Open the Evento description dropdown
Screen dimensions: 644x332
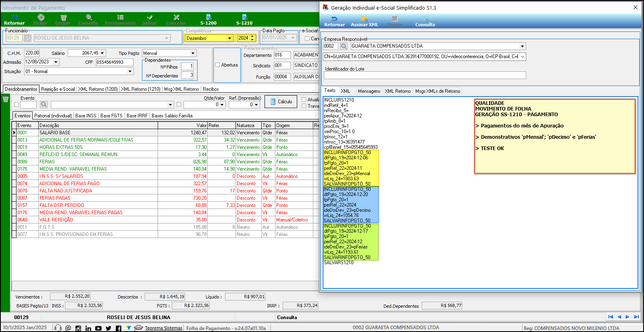[170, 105]
